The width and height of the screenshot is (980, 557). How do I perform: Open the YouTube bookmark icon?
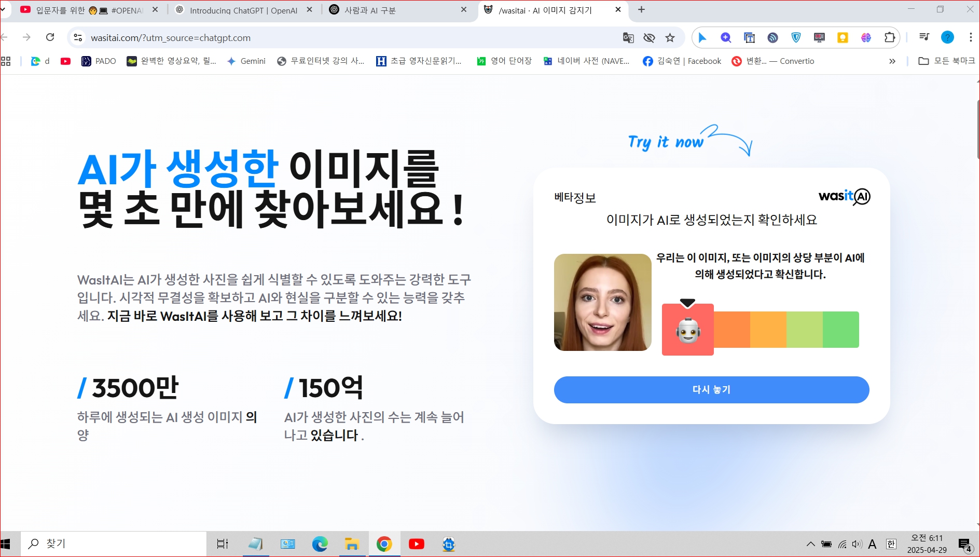point(65,61)
